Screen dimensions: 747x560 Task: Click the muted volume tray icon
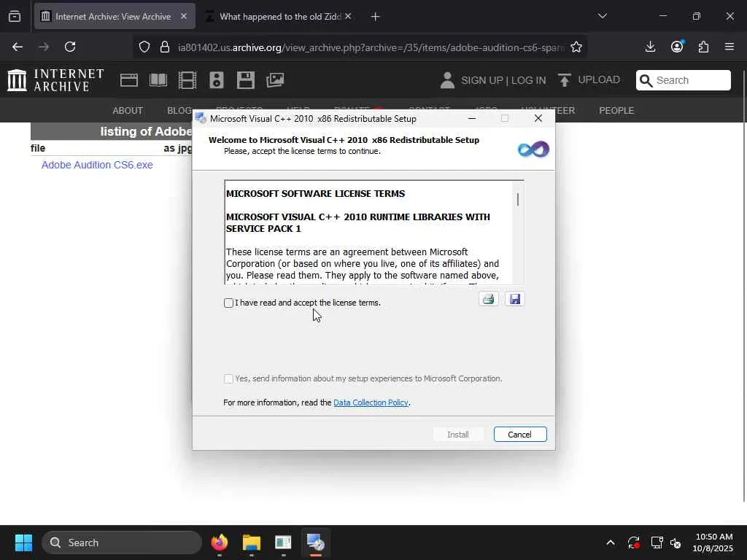pos(676,542)
